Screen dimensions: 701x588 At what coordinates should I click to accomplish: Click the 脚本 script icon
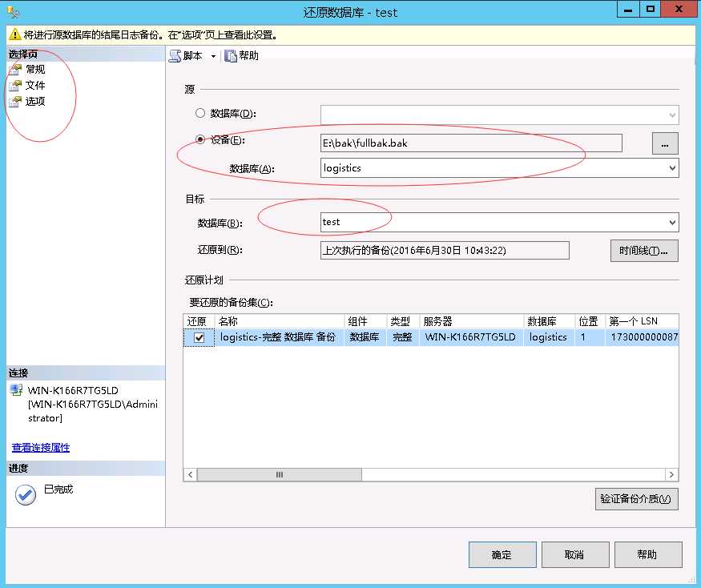click(175, 56)
